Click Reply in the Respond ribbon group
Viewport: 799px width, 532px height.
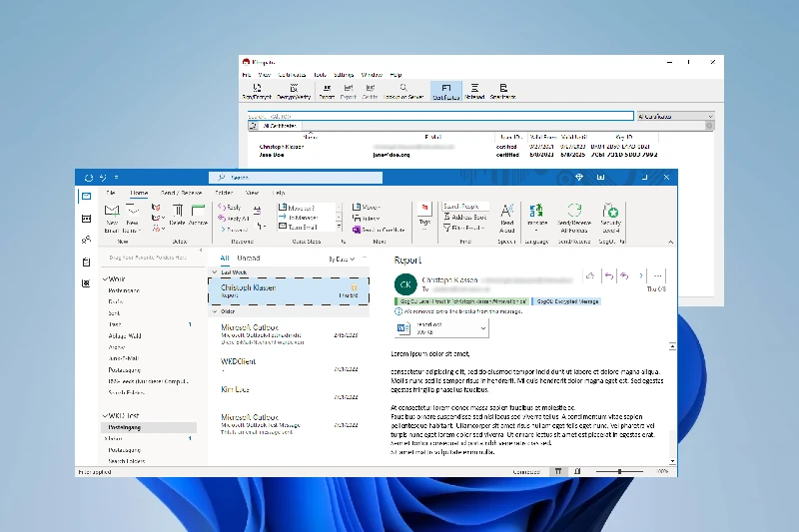230,208
